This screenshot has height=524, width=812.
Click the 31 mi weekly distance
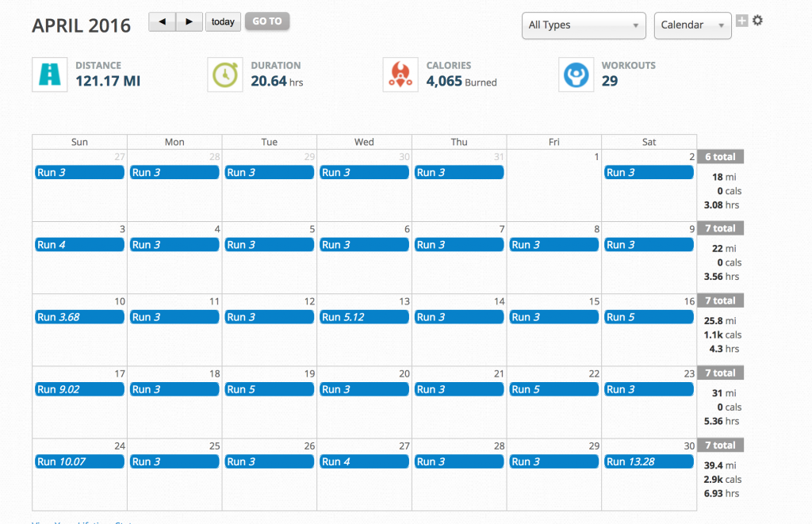pos(724,393)
